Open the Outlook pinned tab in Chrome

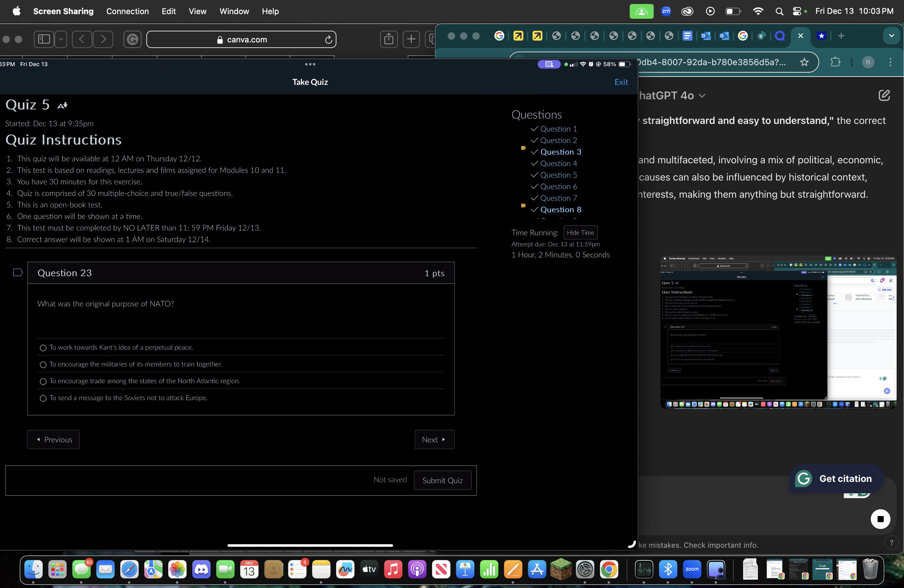706,36
